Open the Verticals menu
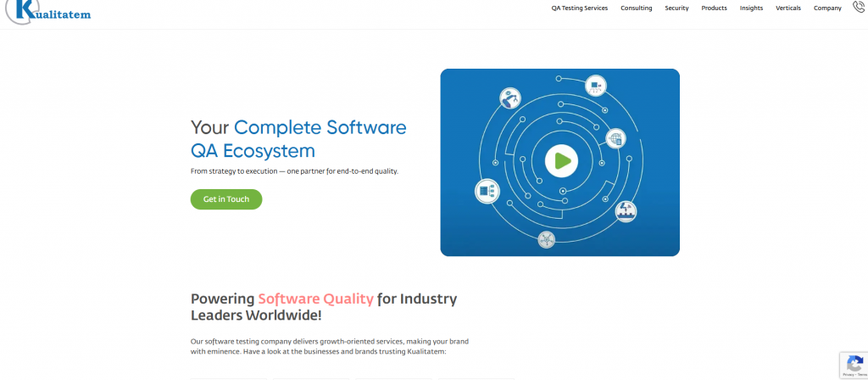 tap(788, 8)
